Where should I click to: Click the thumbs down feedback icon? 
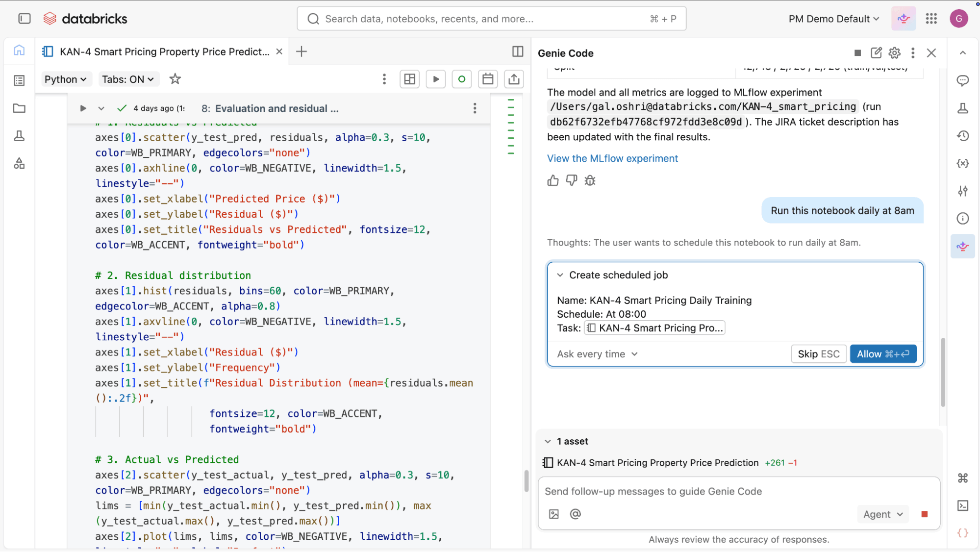(571, 180)
